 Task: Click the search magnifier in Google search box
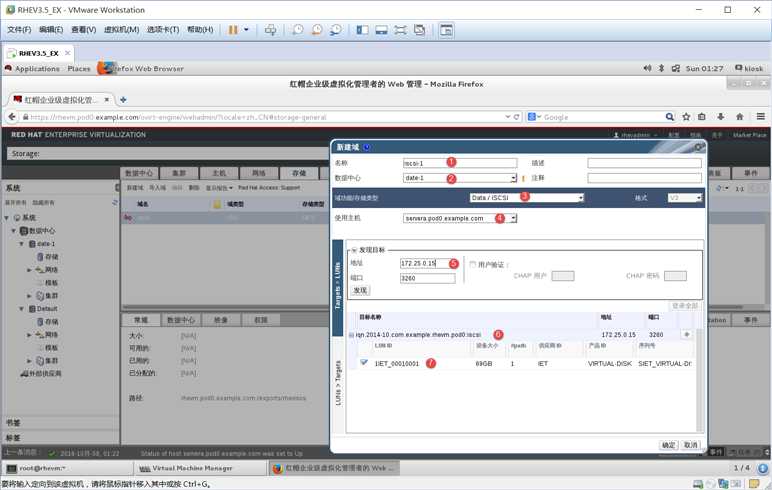[x=670, y=117]
